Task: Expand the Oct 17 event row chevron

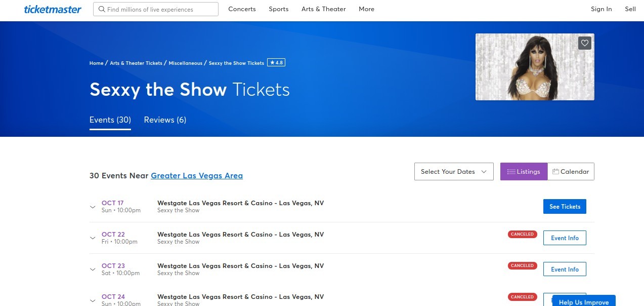Action: 93,207
